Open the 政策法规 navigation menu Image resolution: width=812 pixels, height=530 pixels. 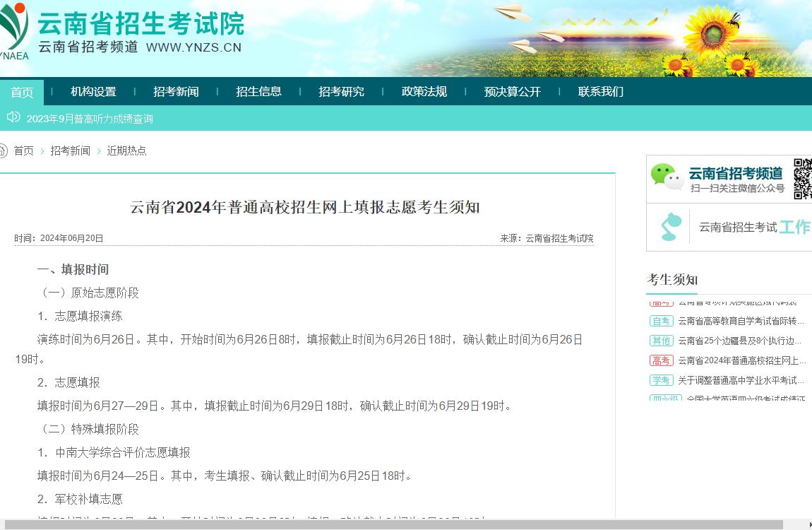(424, 91)
